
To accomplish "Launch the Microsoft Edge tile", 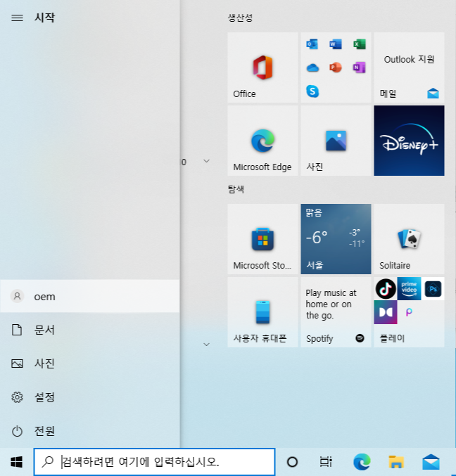I will [262, 141].
